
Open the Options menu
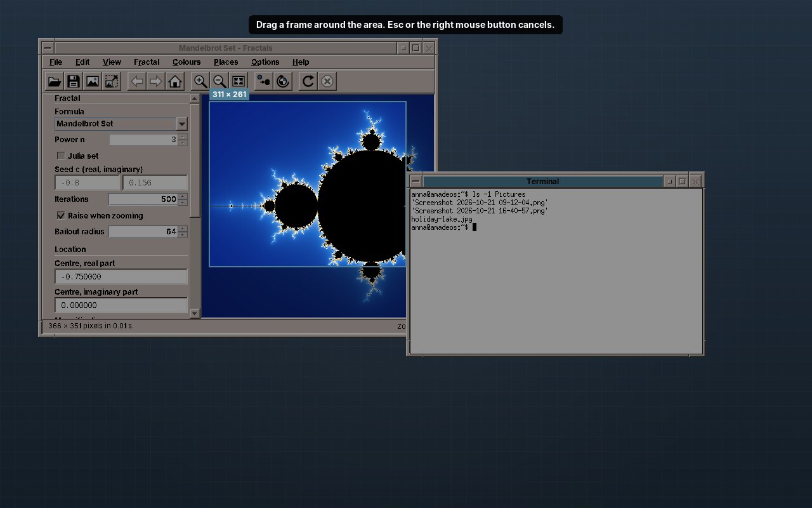click(265, 62)
